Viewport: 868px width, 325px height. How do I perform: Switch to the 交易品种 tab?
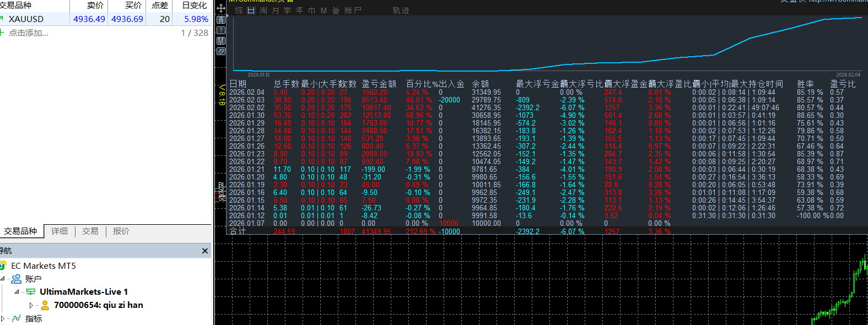coord(20,231)
